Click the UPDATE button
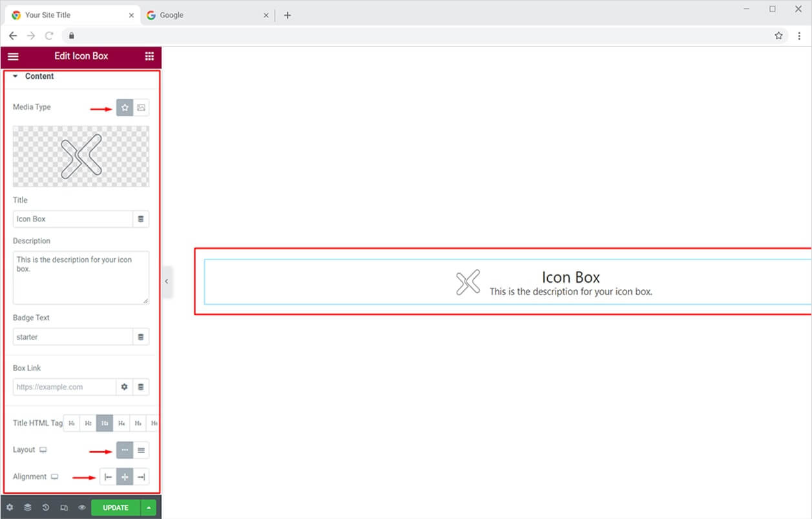This screenshot has height=519, width=812. [x=116, y=507]
